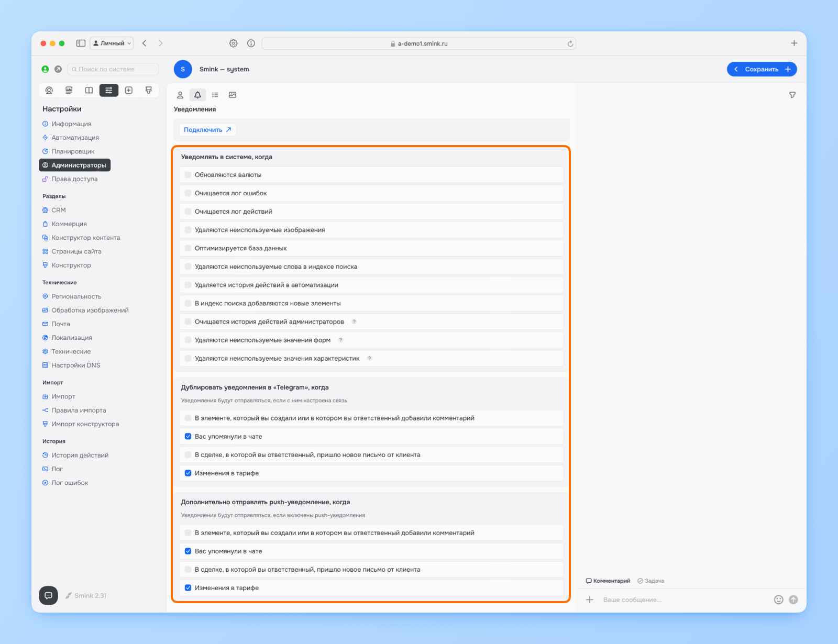This screenshot has height=644, width=838.
Task: Click the browser info icon
Action: click(251, 43)
